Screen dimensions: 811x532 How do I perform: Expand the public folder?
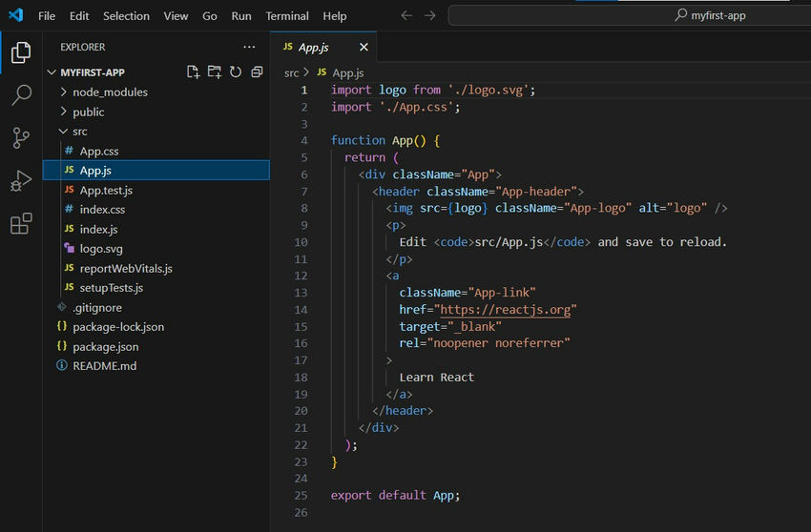88,112
